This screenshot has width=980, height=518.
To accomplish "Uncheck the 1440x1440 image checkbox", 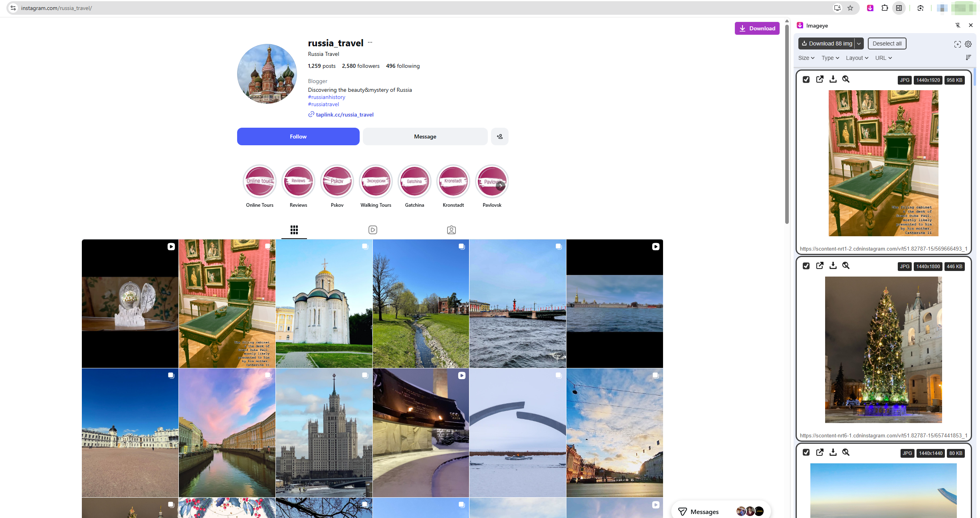I will point(806,453).
